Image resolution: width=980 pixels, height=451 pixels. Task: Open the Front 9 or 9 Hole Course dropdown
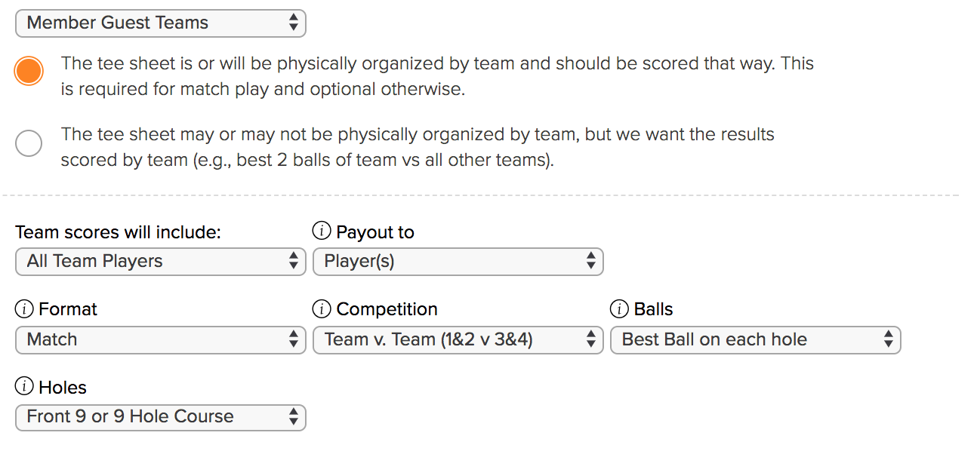(161, 417)
